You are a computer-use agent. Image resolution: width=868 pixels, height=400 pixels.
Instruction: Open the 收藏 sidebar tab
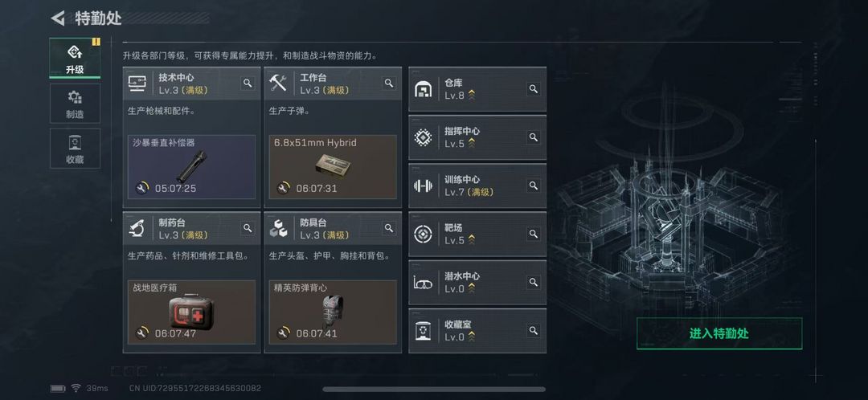75,149
